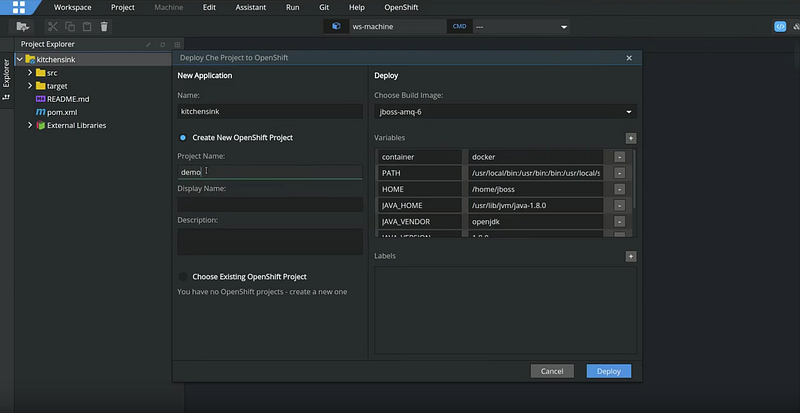
Task: Click the 'You have no OpenShift projects' text
Action: coord(262,292)
